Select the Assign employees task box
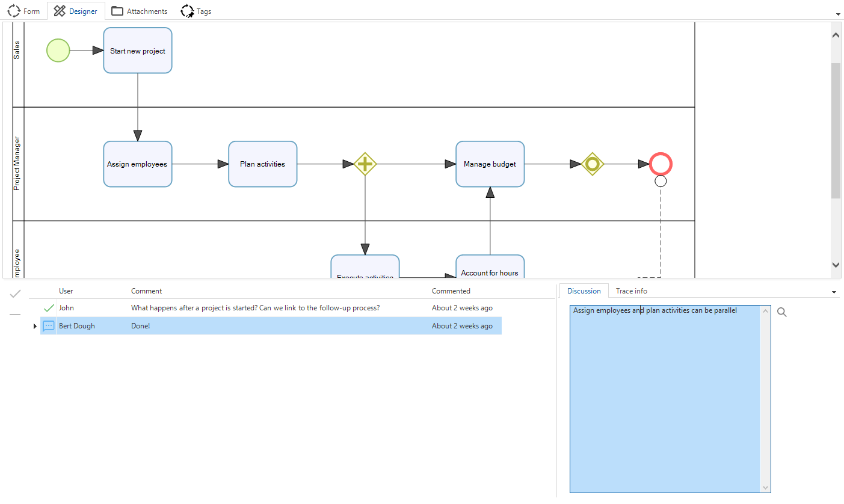 (137, 164)
